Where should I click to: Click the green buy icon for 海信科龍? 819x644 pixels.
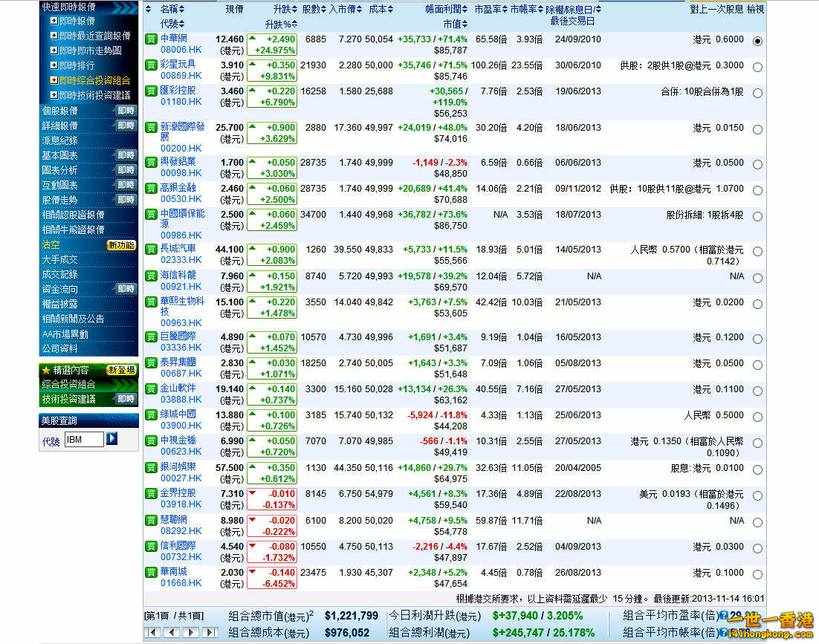(151, 276)
